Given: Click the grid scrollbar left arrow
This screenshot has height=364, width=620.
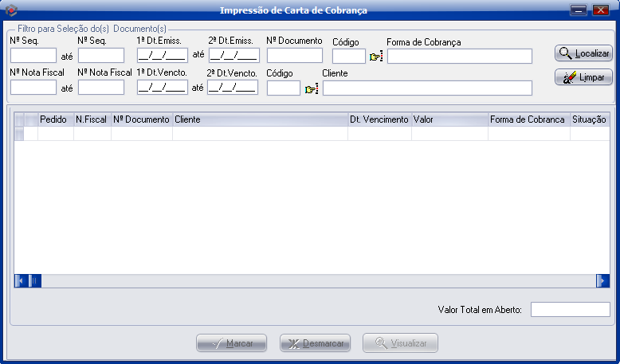Looking at the screenshot, I should [19, 281].
